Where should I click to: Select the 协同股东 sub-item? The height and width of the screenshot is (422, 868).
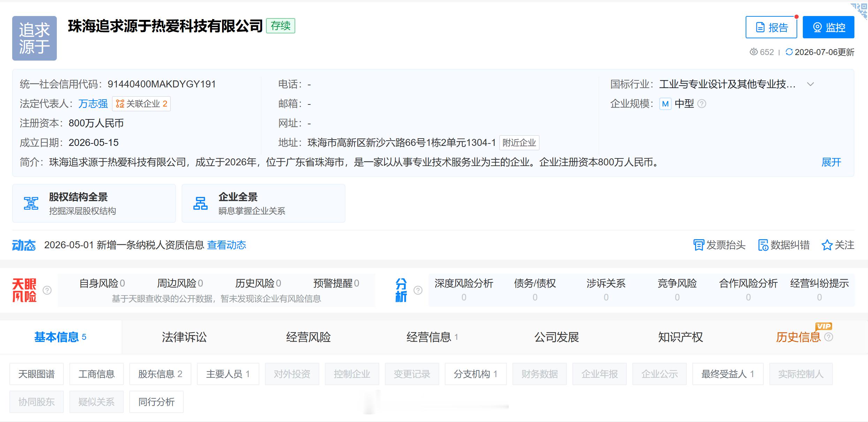37,402
